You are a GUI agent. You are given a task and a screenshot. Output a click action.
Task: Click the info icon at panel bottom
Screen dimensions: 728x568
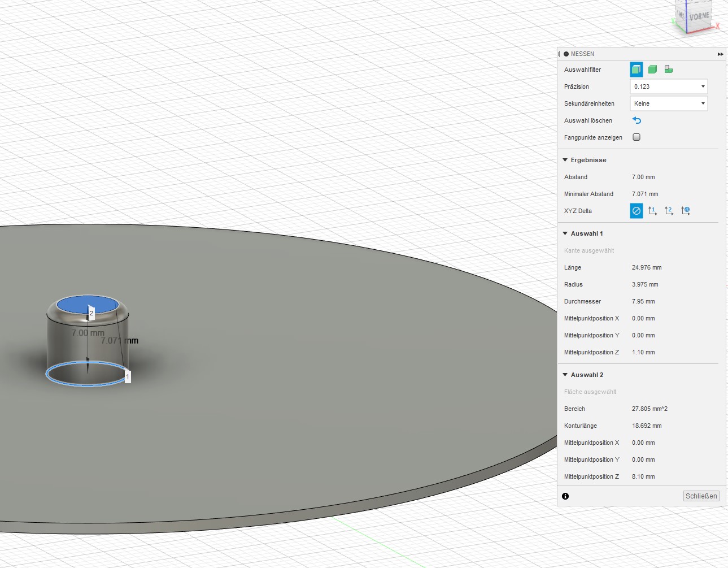click(565, 496)
